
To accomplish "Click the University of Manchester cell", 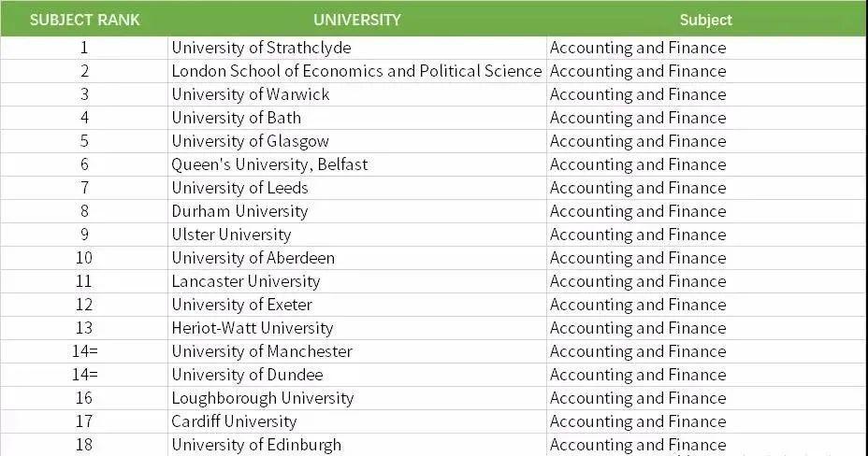I will point(262,351).
